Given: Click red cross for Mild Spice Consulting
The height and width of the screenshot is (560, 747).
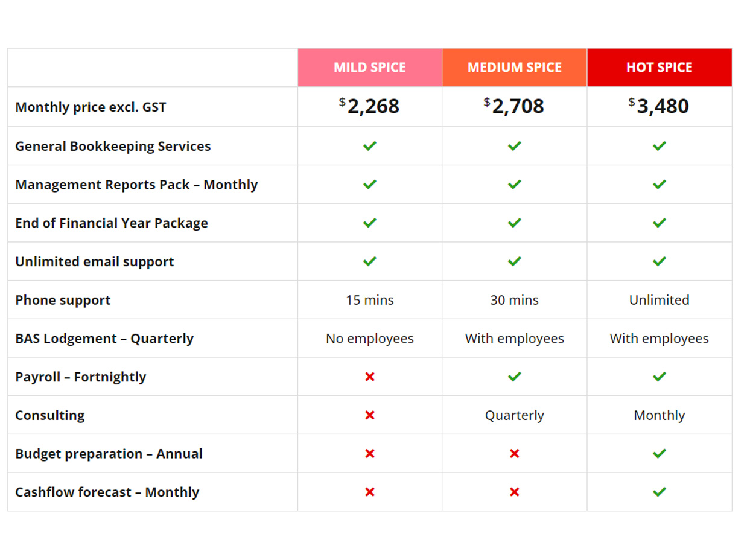Looking at the screenshot, I should [370, 415].
